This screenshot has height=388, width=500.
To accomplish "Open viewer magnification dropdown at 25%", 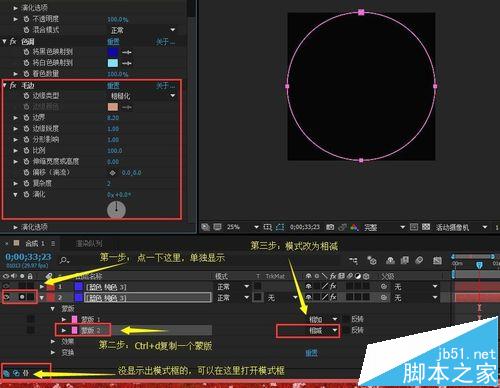I will [242, 227].
